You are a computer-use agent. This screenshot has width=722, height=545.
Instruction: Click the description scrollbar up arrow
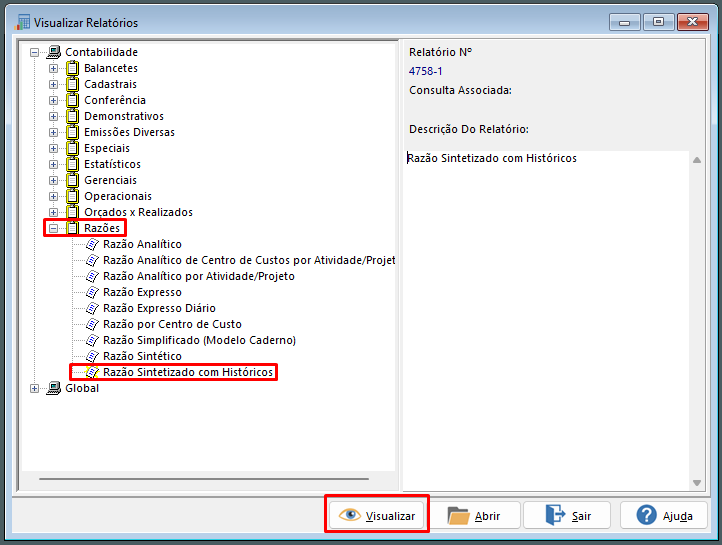697,160
